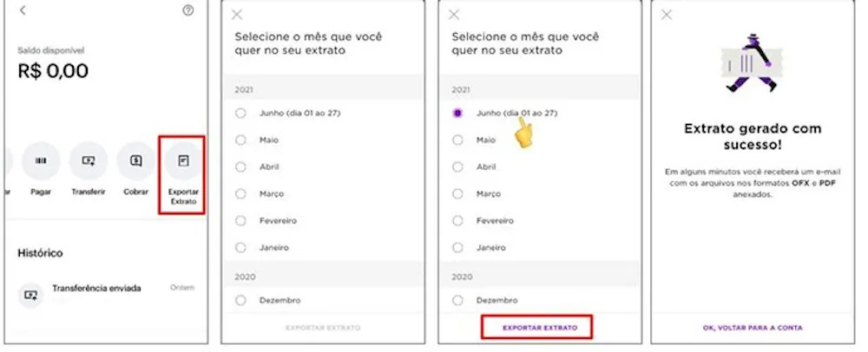This screenshot has width=868, height=352.
Task: Open the Transferência enviada history icon
Action: (31, 295)
